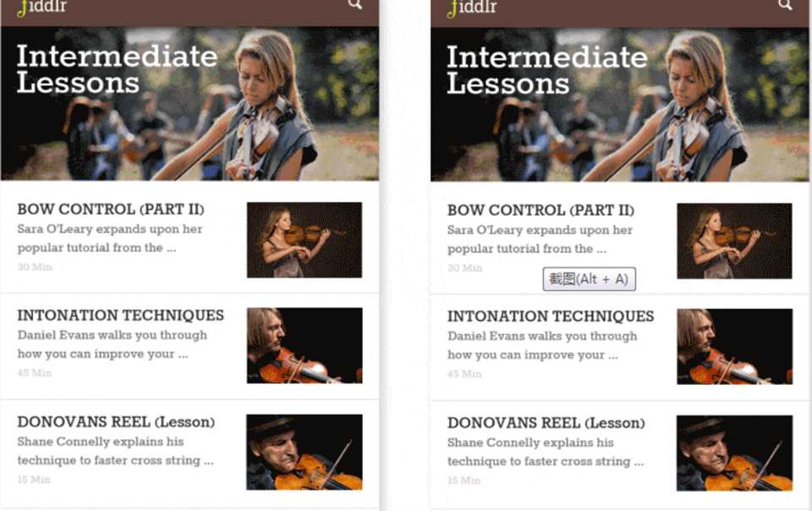Open Bow Control thumbnail in left panel
Image resolution: width=812 pixels, height=511 pixels.
304,239
